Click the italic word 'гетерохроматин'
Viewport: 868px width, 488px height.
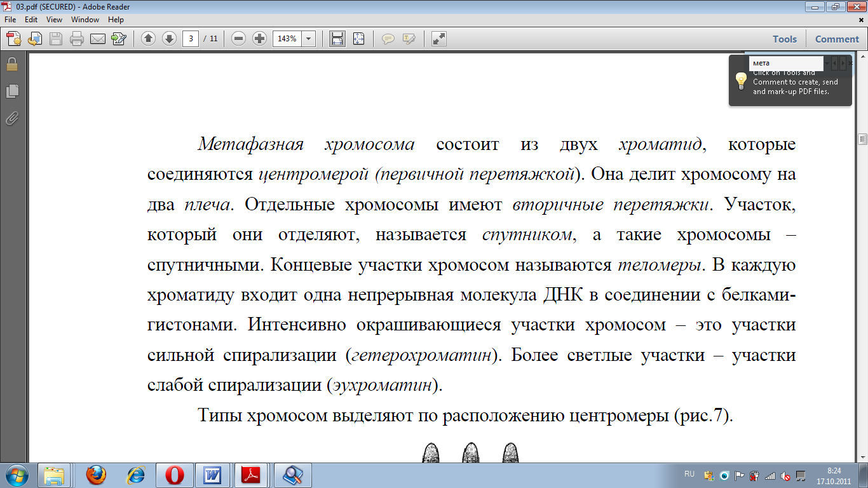[421, 356]
